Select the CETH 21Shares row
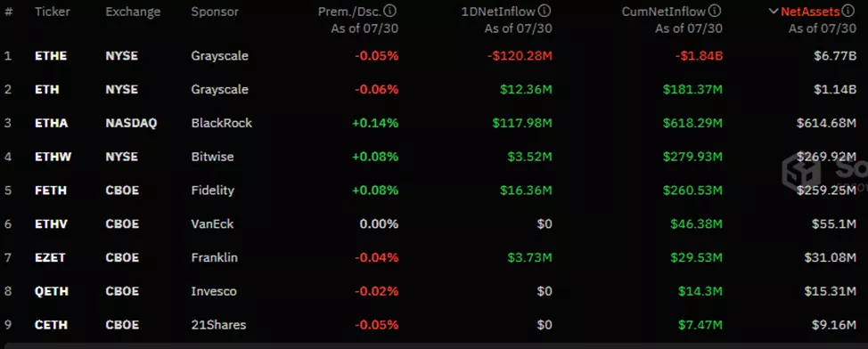Viewport: 868px width, 349px height. click(434, 325)
